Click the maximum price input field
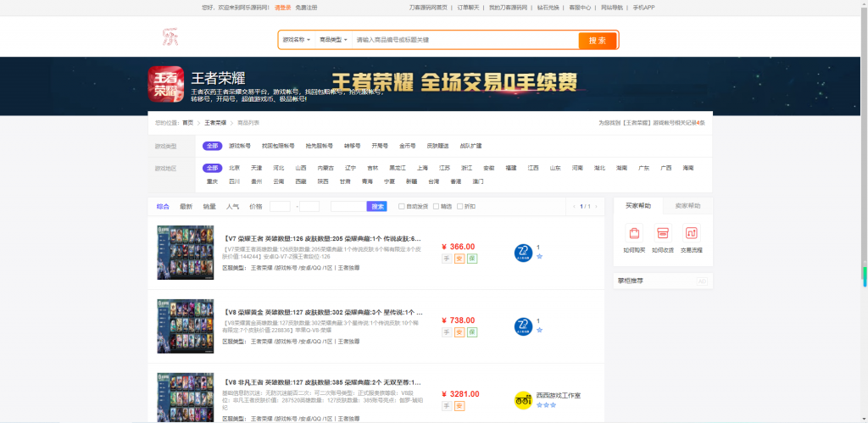 pyautogui.click(x=309, y=207)
